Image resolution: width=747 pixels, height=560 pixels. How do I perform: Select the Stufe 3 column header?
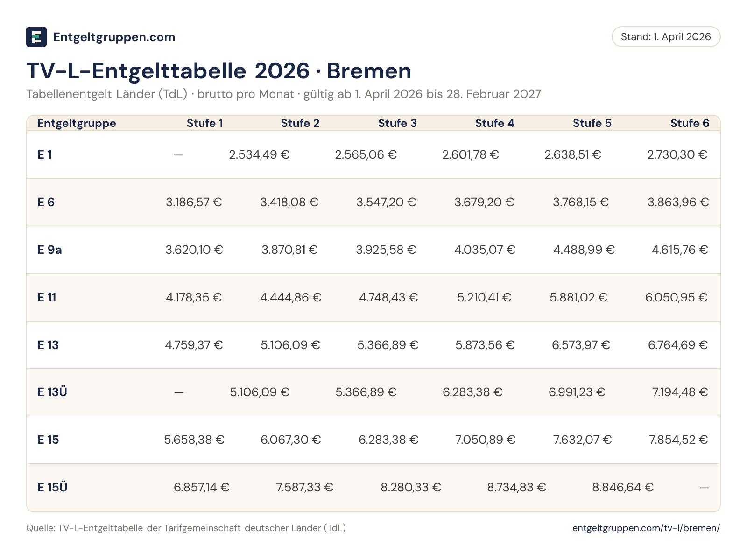point(397,123)
